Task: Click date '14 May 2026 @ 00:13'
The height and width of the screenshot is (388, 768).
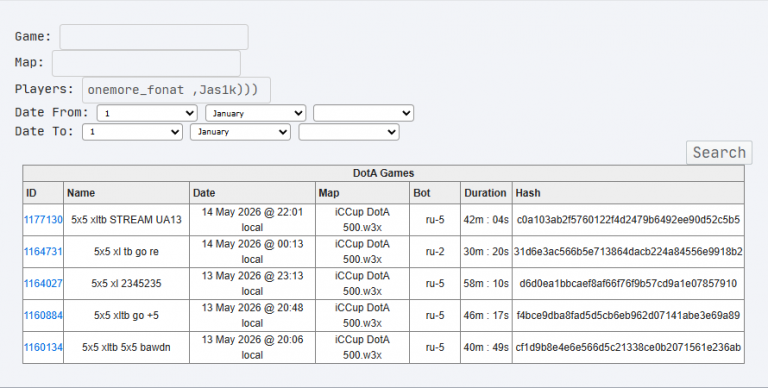Action: tap(252, 244)
